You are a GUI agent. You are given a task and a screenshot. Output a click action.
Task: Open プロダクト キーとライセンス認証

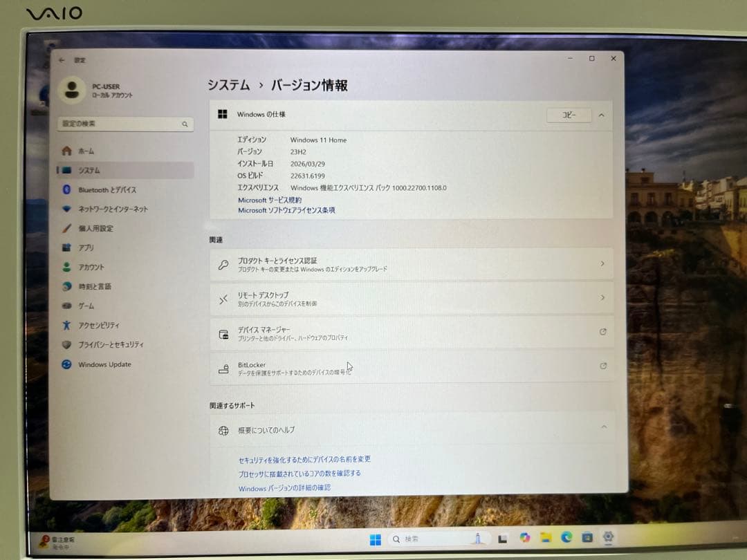411,264
